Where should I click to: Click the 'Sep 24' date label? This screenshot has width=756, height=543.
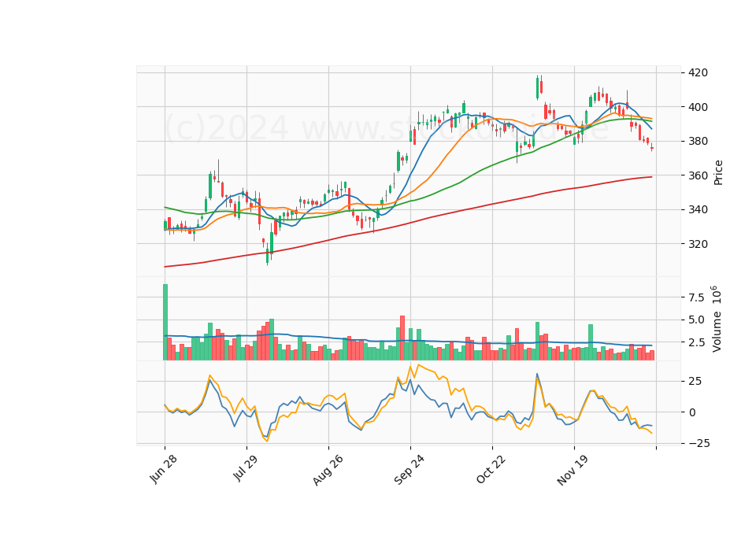tap(409, 470)
